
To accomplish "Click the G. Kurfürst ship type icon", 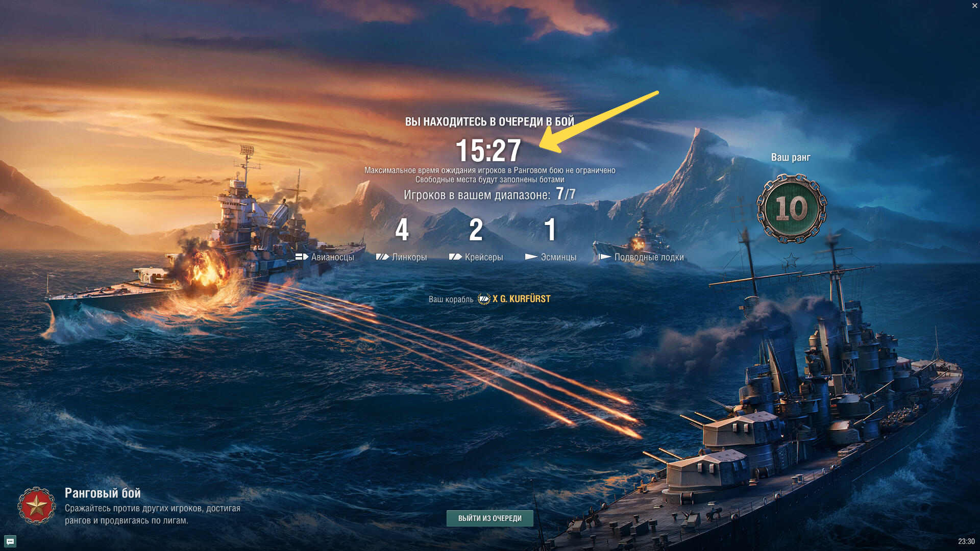I will pyautogui.click(x=483, y=299).
